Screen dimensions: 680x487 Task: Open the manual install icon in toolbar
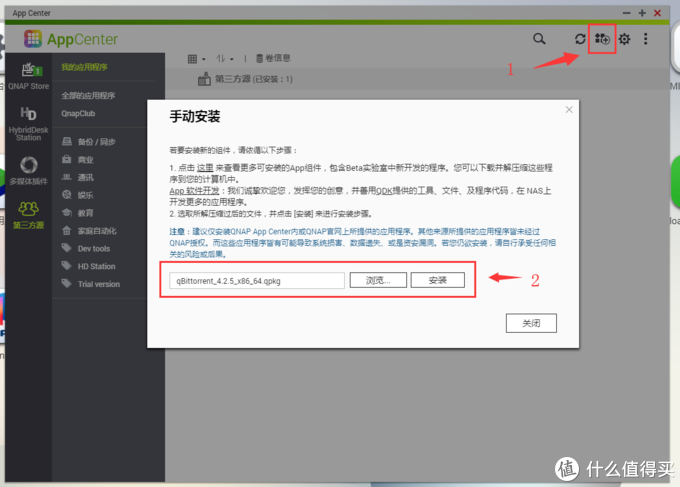tap(602, 39)
